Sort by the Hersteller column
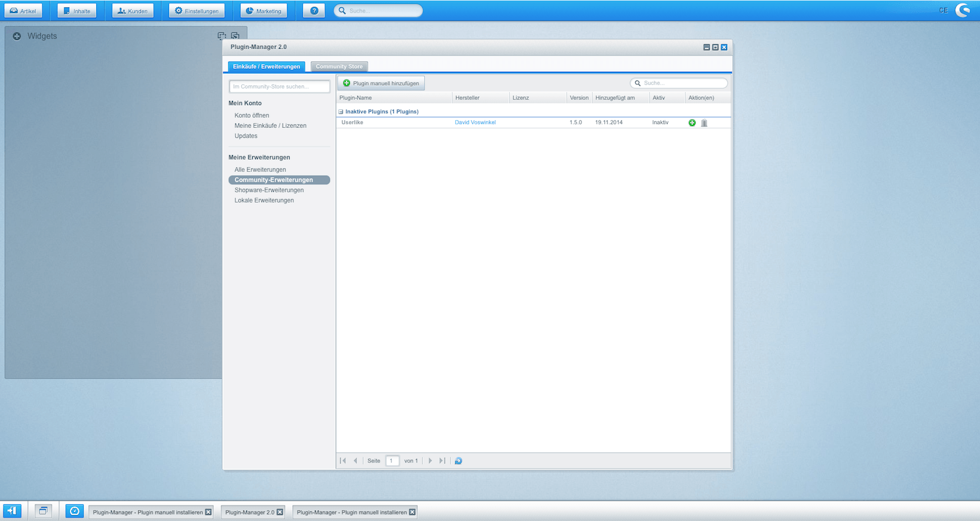Image resolution: width=980 pixels, height=521 pixels. click(480, 97)
